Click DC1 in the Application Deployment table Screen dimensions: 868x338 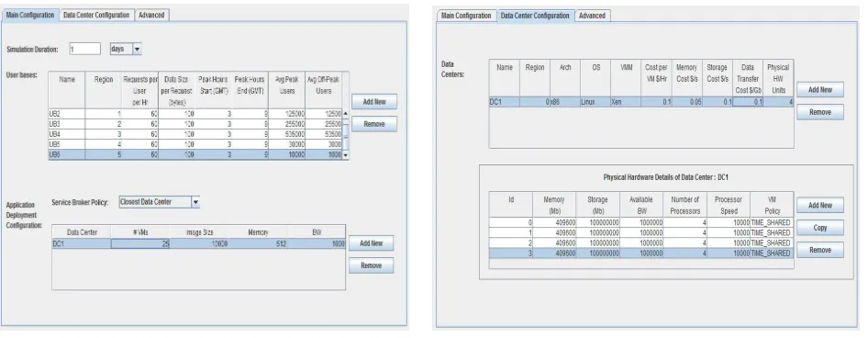(x=82, y=243)
